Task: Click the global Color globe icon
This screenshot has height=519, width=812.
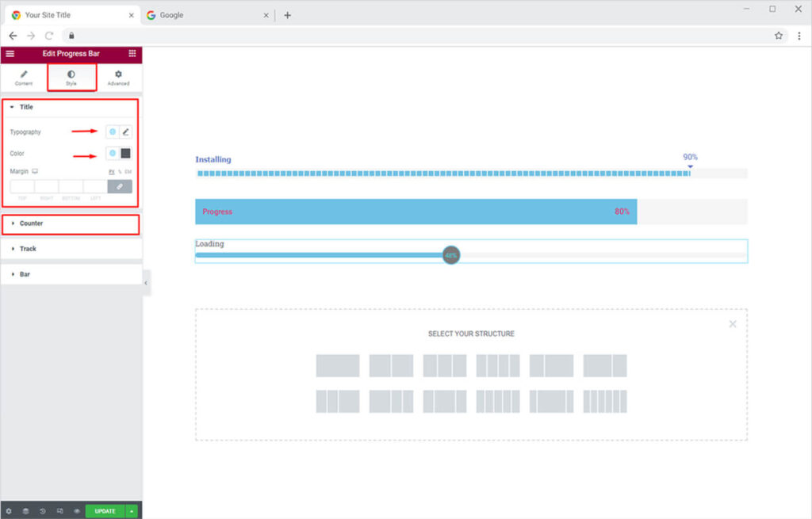Action: [x=113, y=153]
